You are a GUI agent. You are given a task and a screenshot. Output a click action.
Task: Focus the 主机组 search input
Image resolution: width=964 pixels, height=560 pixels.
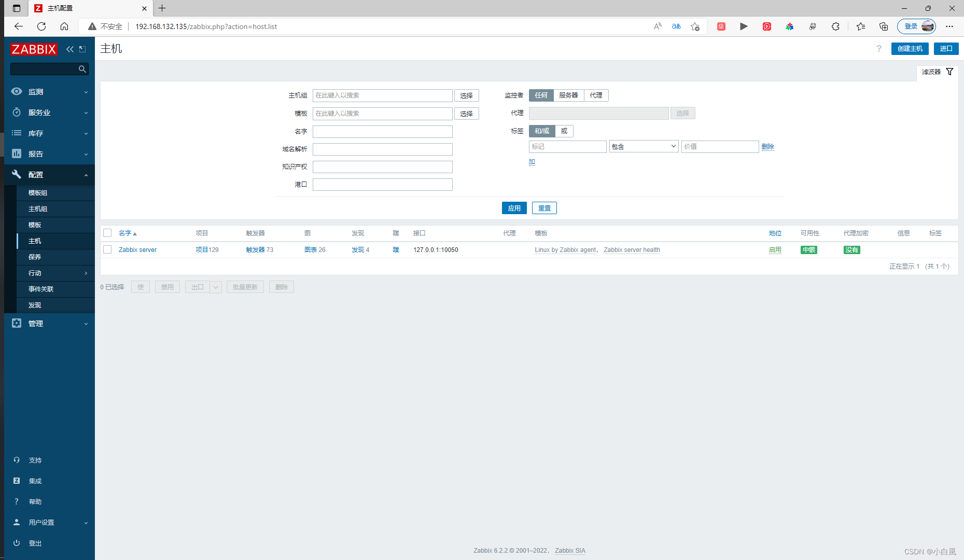point(383,95)
